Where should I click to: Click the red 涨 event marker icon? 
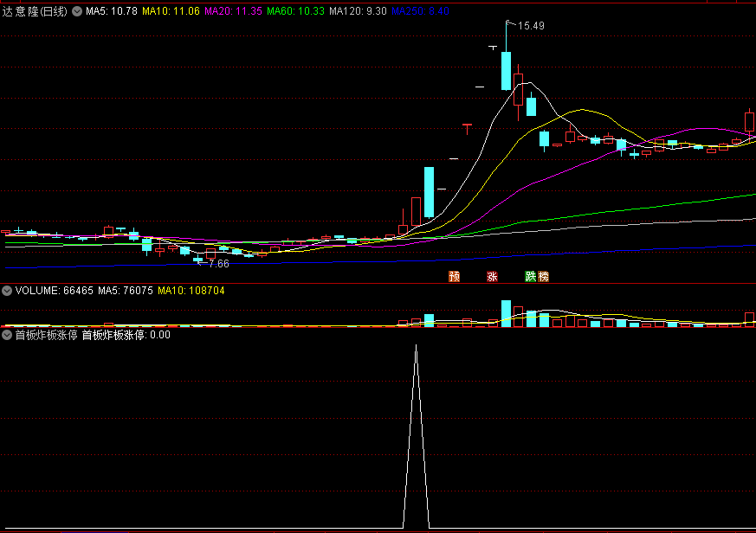pyautogui.click(x=492, y=276)
